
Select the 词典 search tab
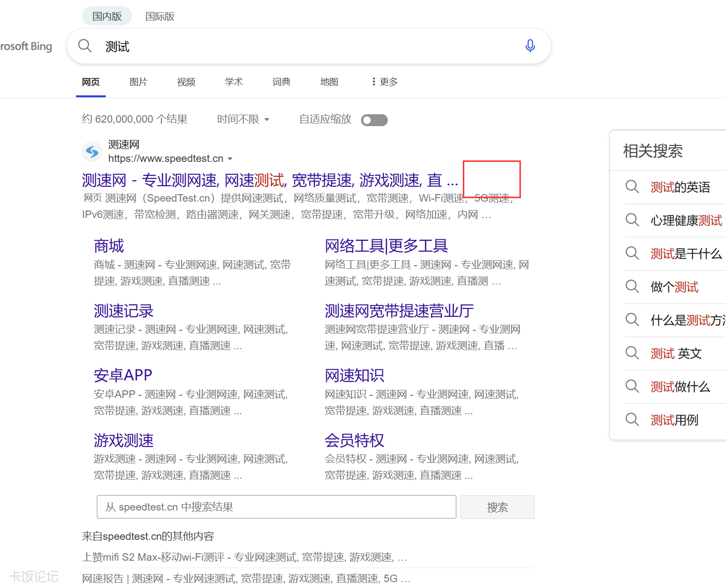[x=282, y=82]
